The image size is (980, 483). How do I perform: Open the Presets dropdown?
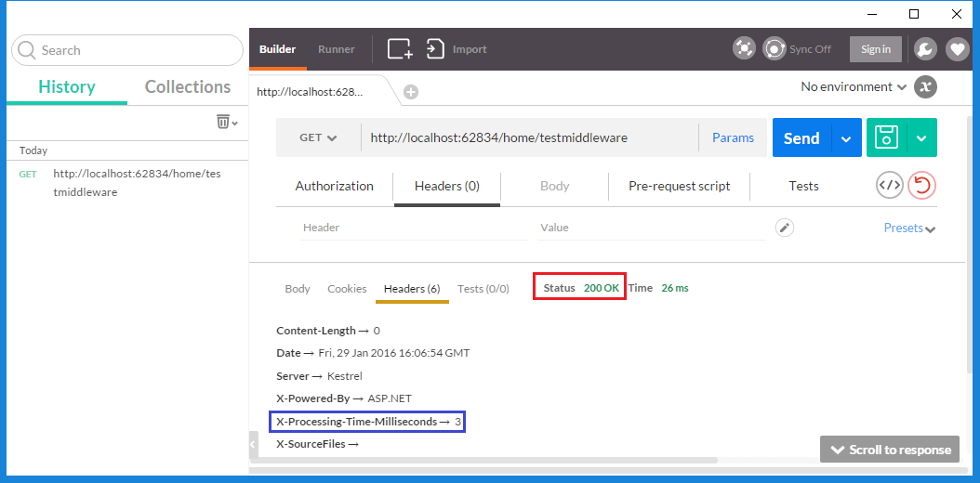coord(909,228)
